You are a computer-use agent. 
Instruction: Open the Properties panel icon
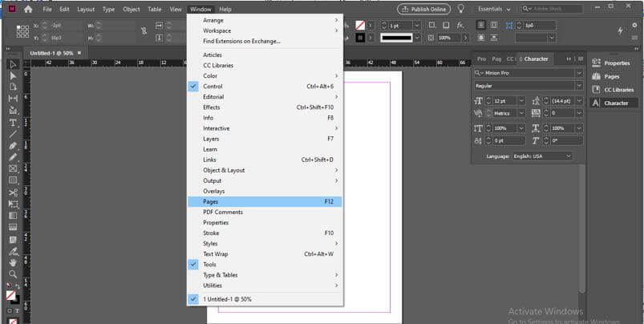click(x=596, y=63)
